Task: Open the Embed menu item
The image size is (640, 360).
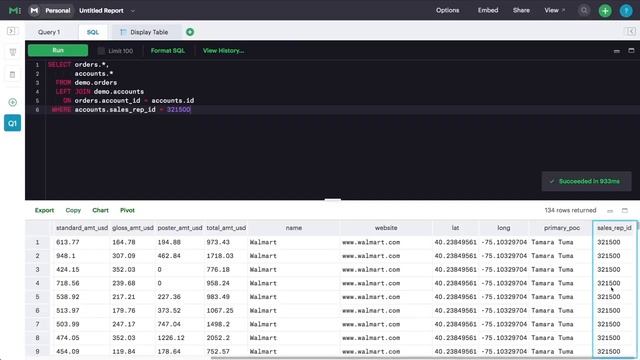Action: [x=488, y=10]
